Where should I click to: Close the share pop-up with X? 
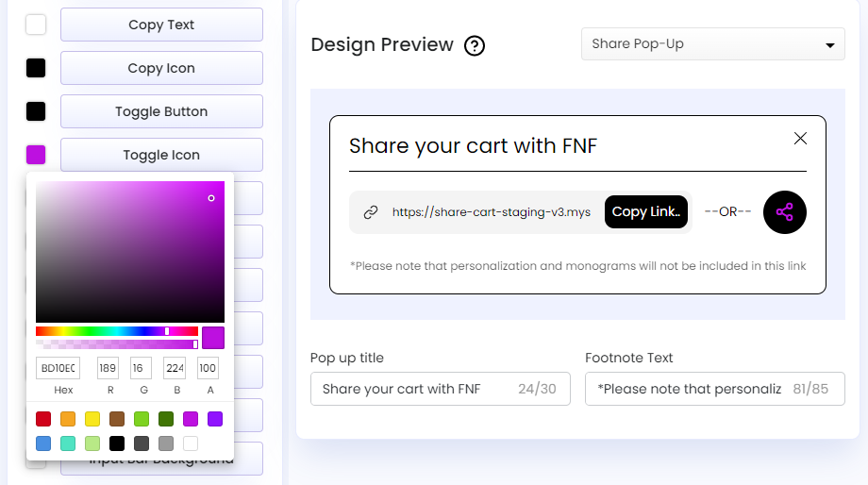(800, 139)
